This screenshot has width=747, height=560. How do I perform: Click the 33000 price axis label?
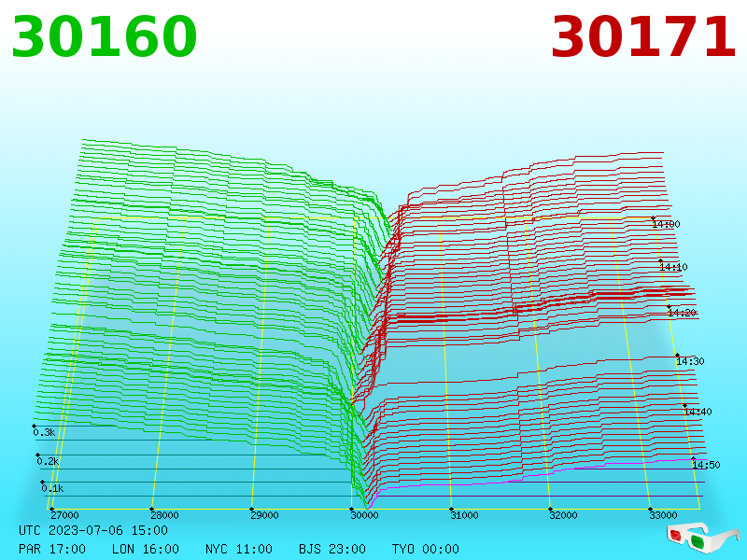663,515
